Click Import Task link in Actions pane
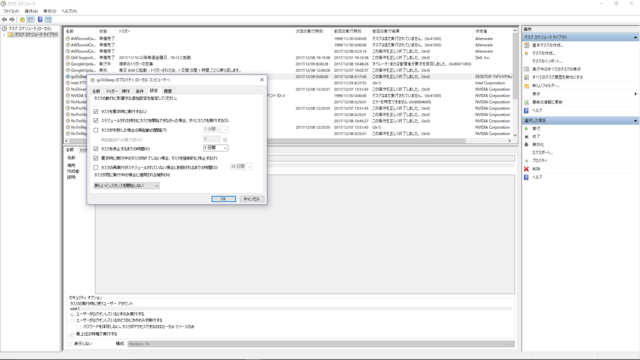 point(547,61)
